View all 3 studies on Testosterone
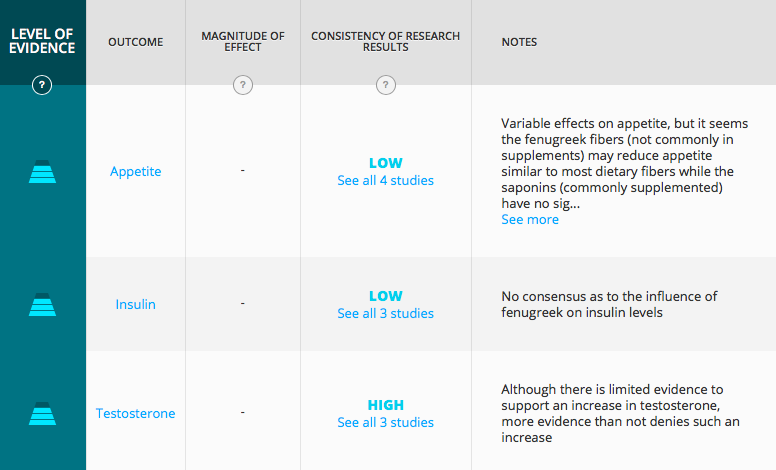This screenshot has width=776, height=470. (386, 423)
